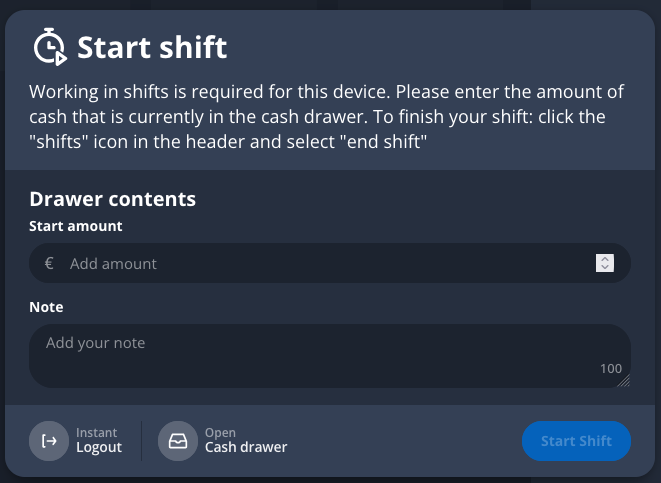This screenshot has width=661, height=483.
Task: Click the note character counter showing 100
Action: pyautogui.click(x=610, y=368)
